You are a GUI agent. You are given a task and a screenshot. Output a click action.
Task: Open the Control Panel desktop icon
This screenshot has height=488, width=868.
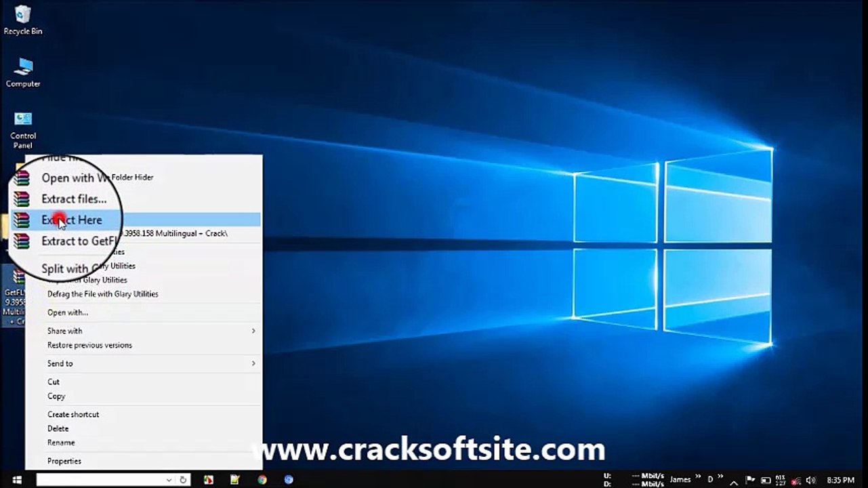(x=23, y=129)
